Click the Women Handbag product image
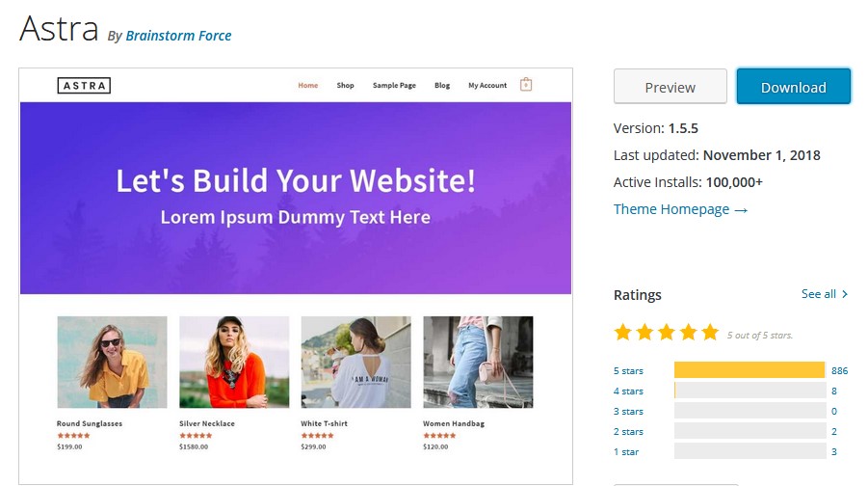The image size is (868, 486). [x=478, y=362]
